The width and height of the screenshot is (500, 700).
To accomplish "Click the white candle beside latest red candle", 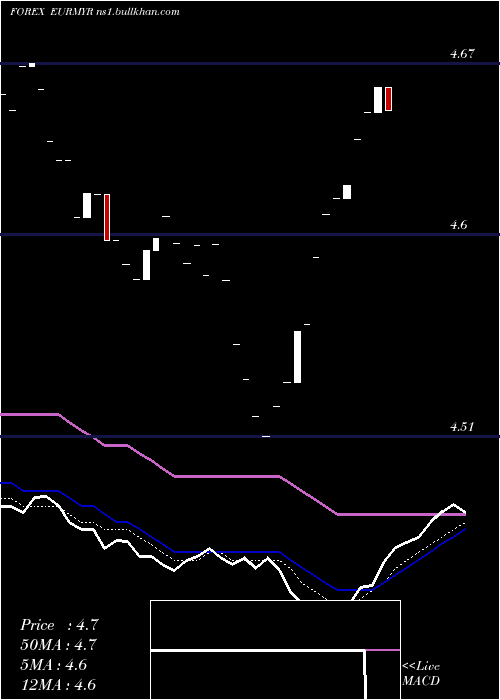I will click(x=378, y=100).
